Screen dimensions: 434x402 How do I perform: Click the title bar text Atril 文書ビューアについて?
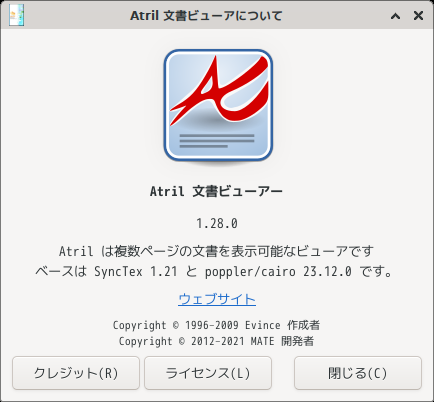(206, 16)
